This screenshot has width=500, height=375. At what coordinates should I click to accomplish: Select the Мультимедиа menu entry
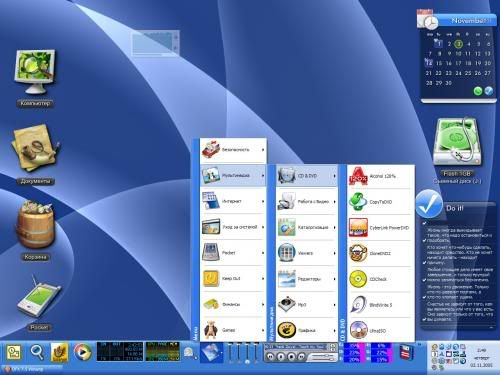pos(233,175)
